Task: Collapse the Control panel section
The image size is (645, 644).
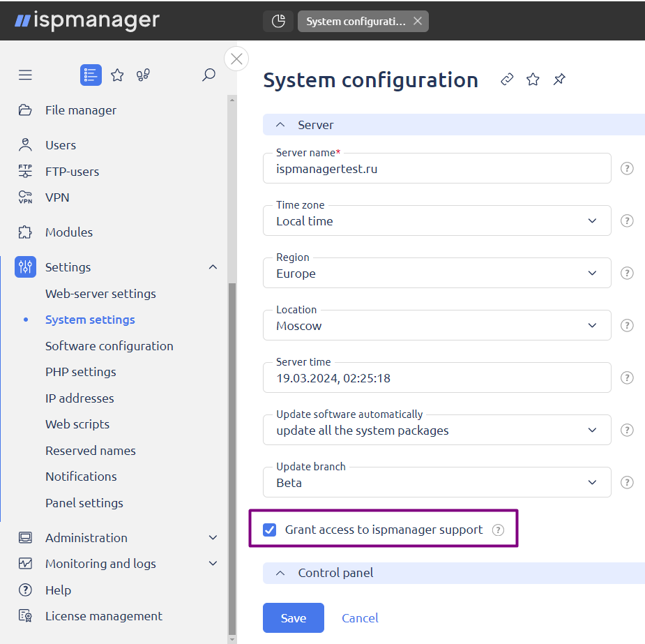Action: click(280, 573)
